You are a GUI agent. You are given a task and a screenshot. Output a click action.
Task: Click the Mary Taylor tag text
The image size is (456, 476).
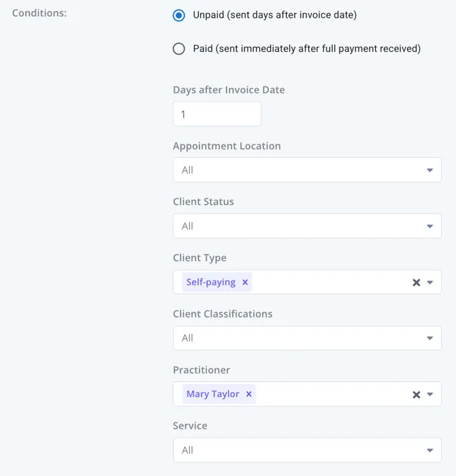click(212, 394)
